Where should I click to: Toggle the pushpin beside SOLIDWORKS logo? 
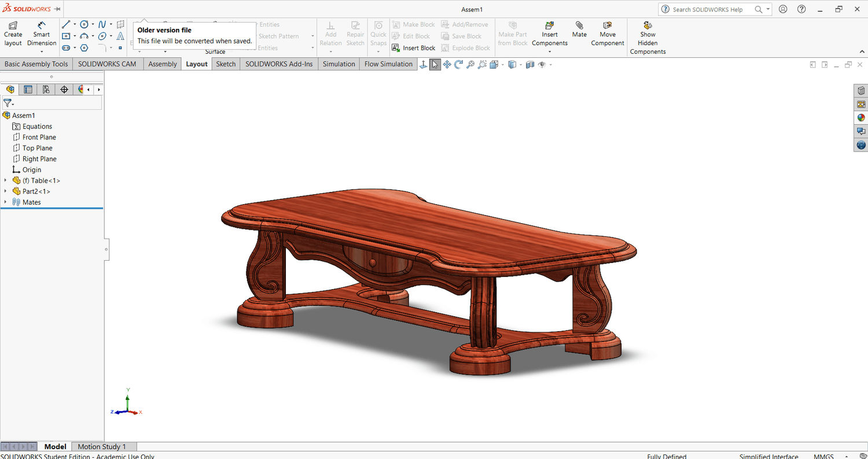click(x=57, y=9)
